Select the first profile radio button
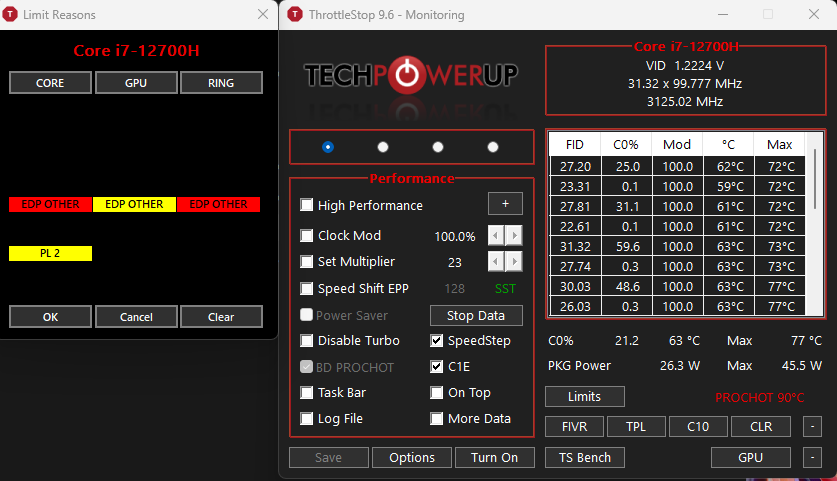Image resolution: width=837 pixels, height=481 pixels. (328, 147)
